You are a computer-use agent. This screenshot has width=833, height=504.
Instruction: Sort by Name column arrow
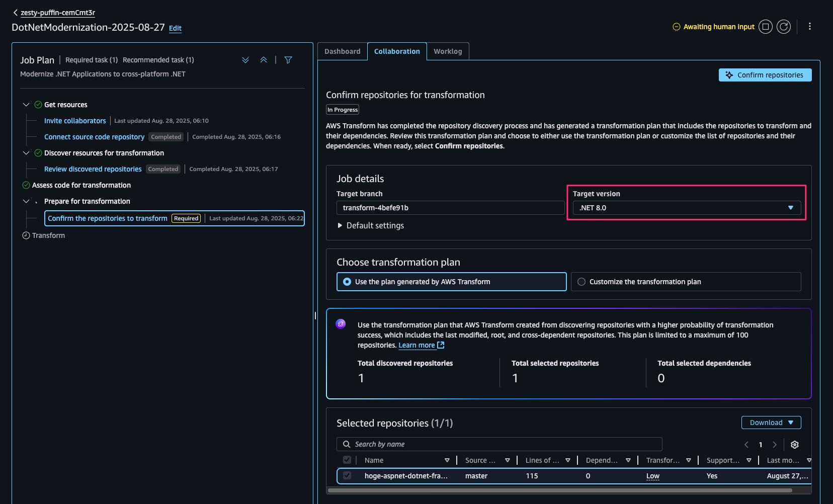(x=447, y=460)
